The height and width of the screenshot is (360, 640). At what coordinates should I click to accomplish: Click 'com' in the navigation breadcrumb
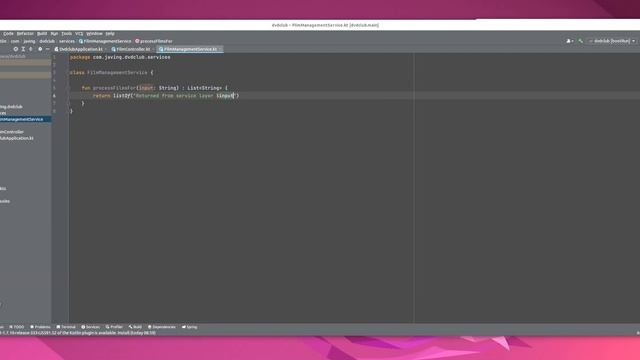[x=15, y=41]
